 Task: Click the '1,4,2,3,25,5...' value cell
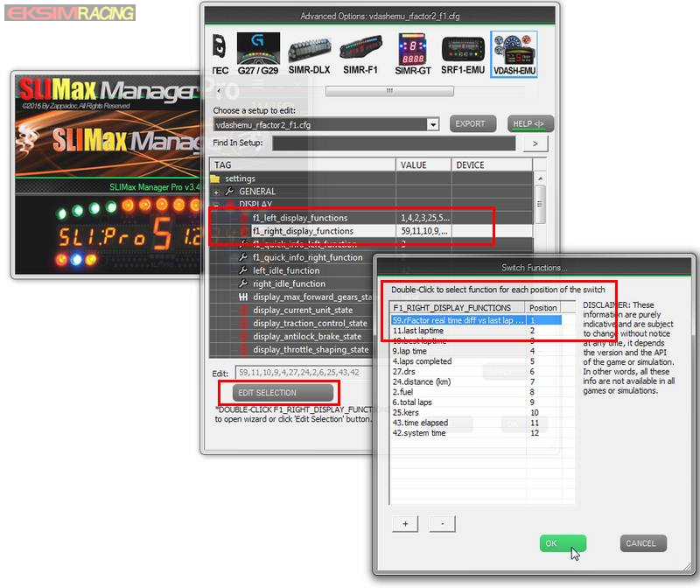tap(423, 218)
